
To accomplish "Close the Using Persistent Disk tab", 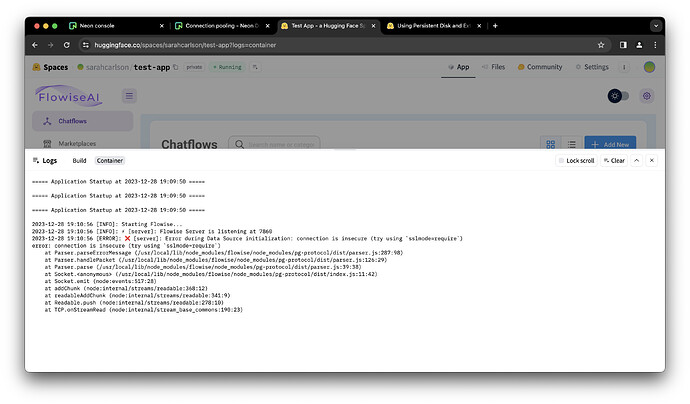I will [x=479, y=26].
